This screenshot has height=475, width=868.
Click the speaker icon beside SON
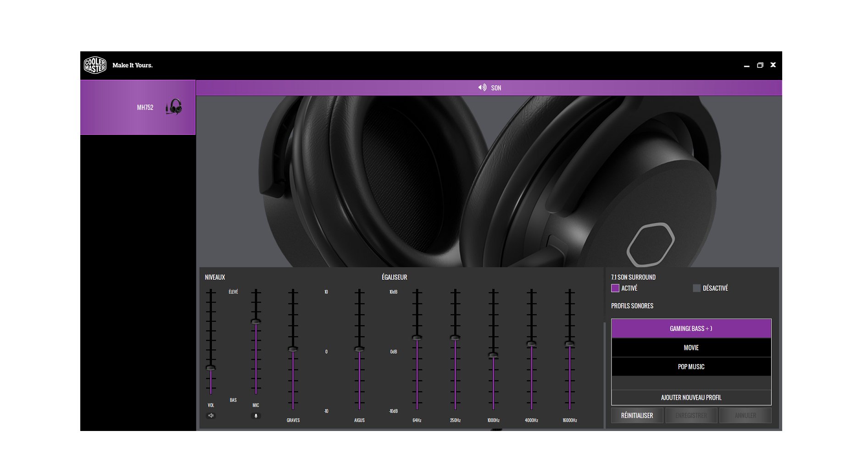pyautogui.click(x=482, y=88)
